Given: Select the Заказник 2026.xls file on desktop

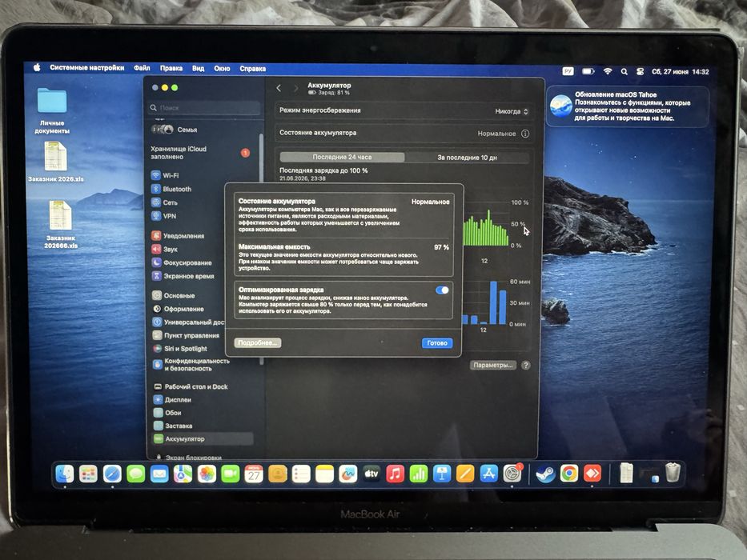Looking at the screenshot, I should (x=56, y=162).
